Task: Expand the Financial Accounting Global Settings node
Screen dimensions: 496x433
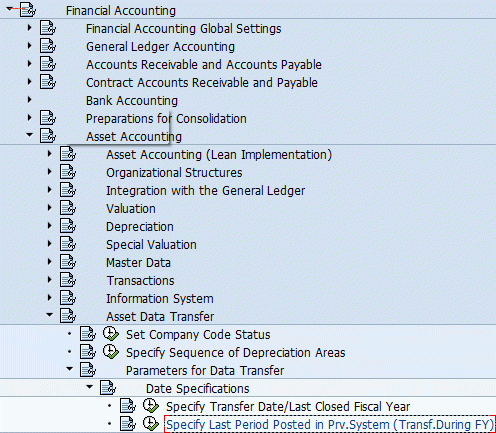Action: click(30, 28)
